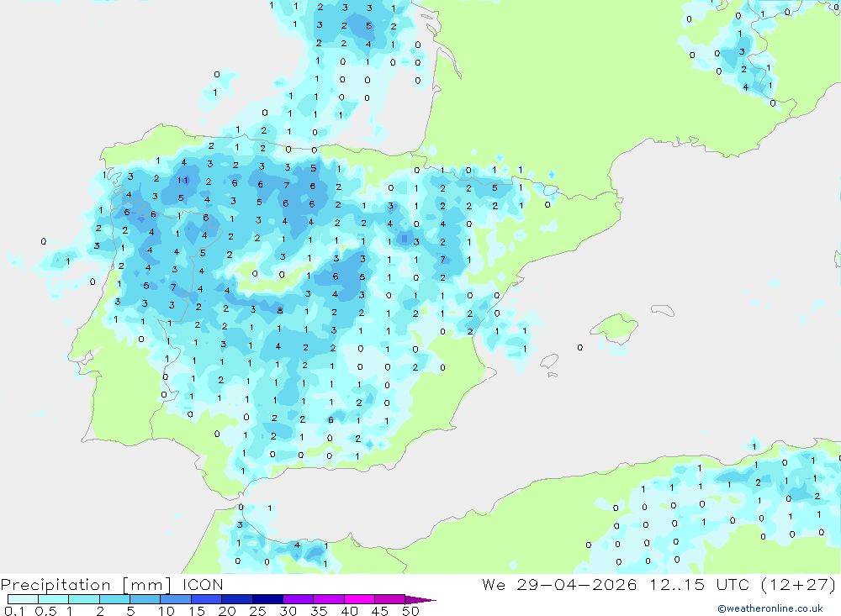Click the 20–25 mm dark blue legend segment
Screen dimensions: 841x616
coord(236,599)
